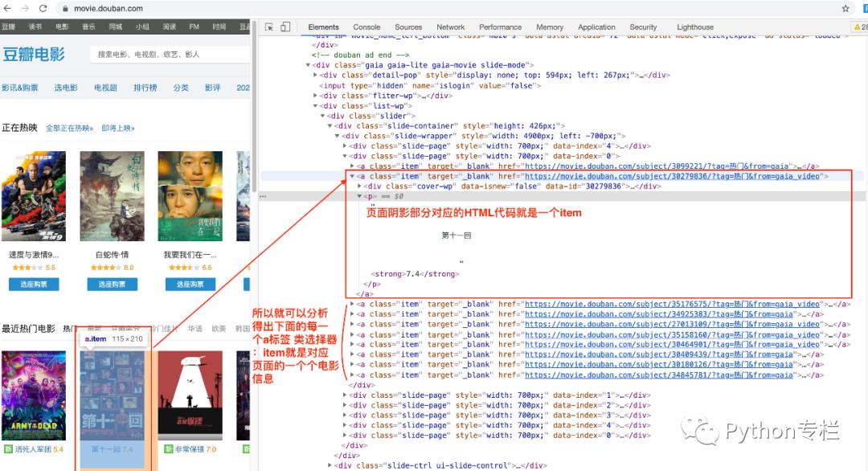This screenshot has height=471, width=868.
Task: Click the 即将上映 link
Action: pos(118,128)
